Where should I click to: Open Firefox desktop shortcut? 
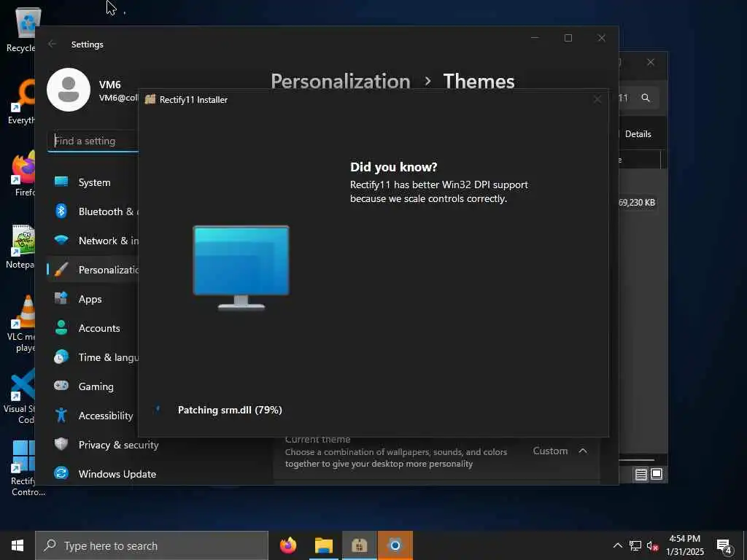pos(24,174)
